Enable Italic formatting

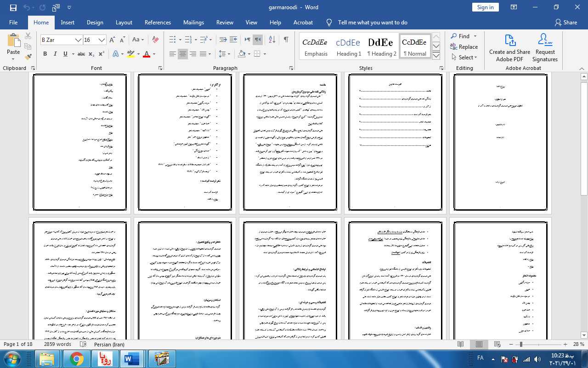[55, 54]
